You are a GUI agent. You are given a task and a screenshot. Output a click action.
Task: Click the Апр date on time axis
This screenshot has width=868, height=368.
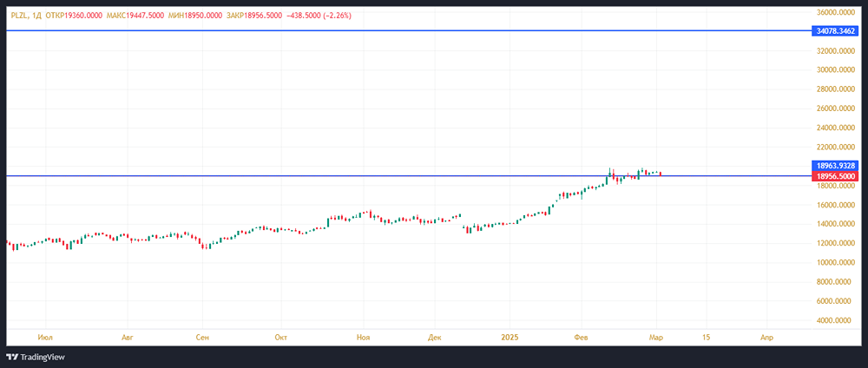[766, 337]
